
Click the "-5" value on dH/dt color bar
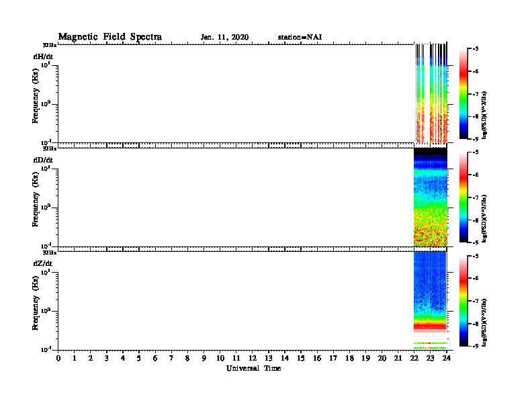[x=476, y=49]
